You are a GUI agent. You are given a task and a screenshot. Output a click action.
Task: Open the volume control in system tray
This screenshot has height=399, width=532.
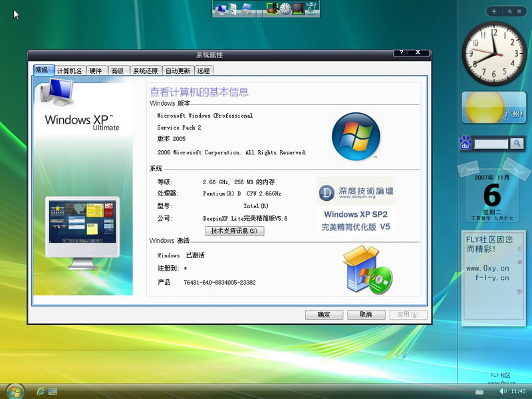click(503, 391)
